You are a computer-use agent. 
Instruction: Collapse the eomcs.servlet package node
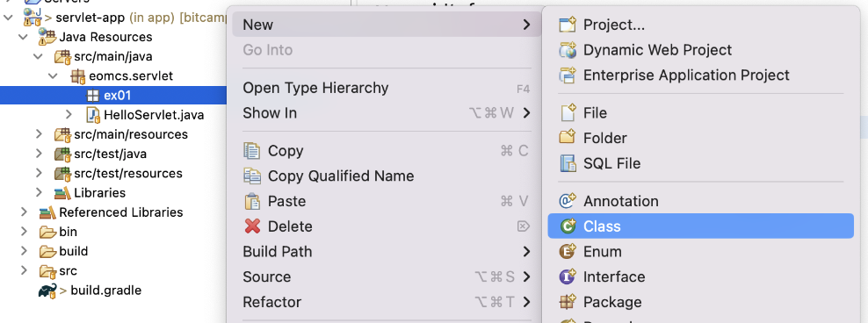point(54,75)
